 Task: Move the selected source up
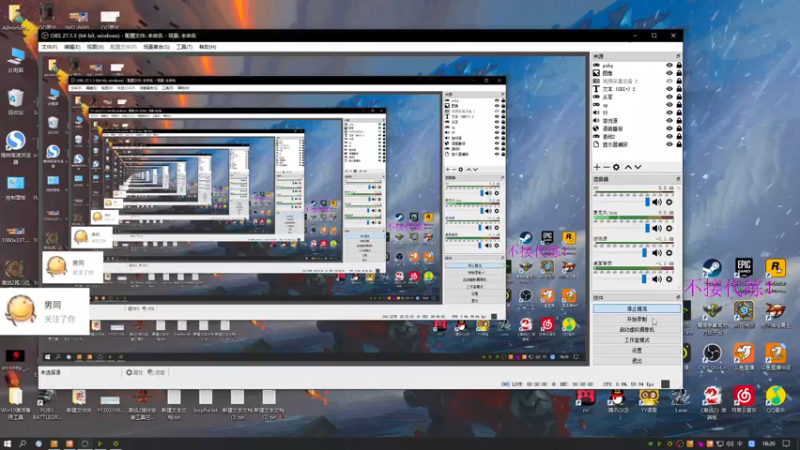pos(628,167)
